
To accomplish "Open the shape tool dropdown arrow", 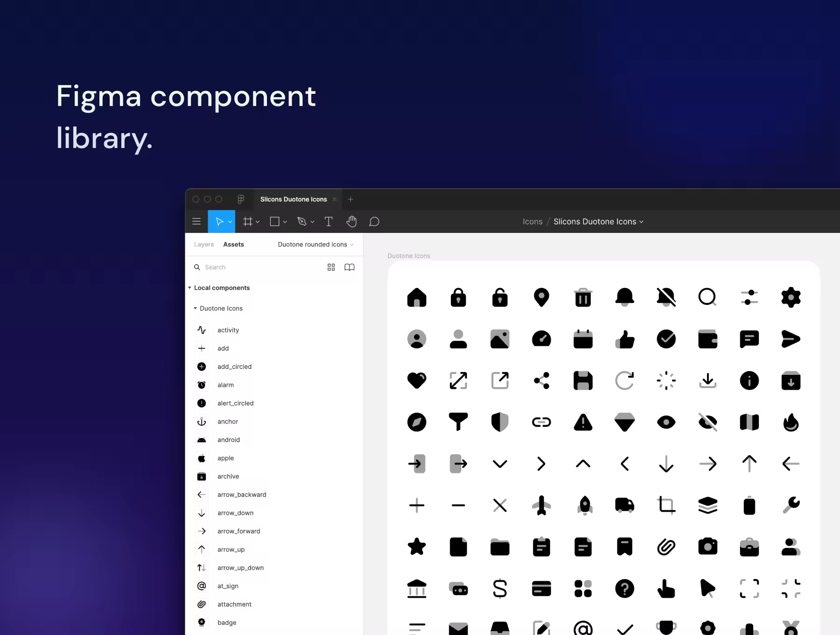I will tap(285, 222).
